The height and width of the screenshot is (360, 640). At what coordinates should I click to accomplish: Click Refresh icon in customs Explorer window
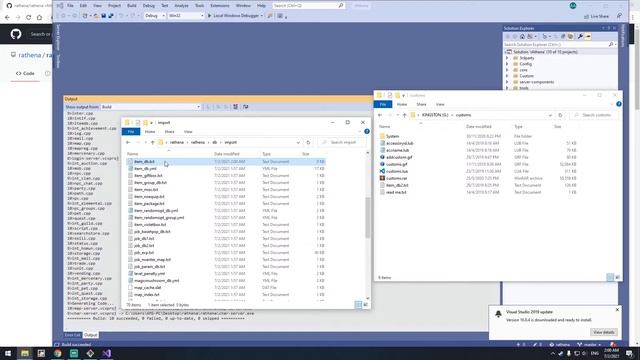[x=560, y=115]
